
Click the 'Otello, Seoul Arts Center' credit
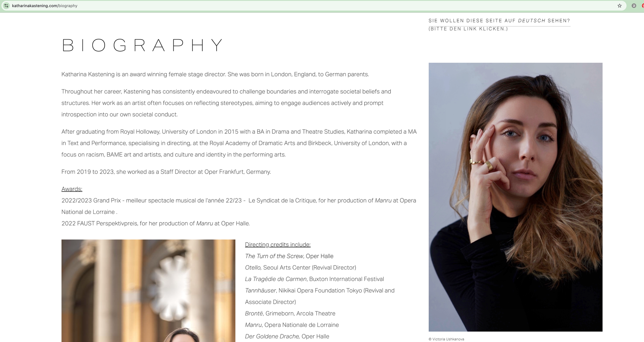click(301, 268)
